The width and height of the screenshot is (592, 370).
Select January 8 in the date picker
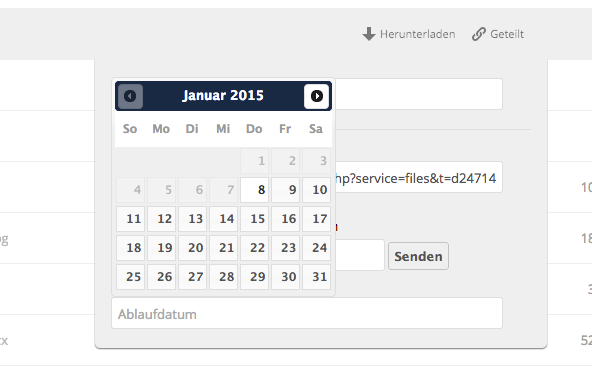[254, 190]
